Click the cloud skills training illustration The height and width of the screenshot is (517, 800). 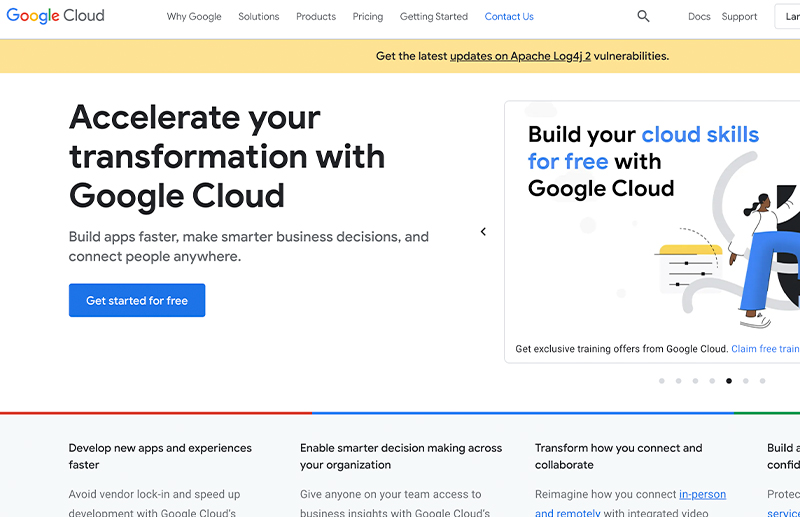728,240
